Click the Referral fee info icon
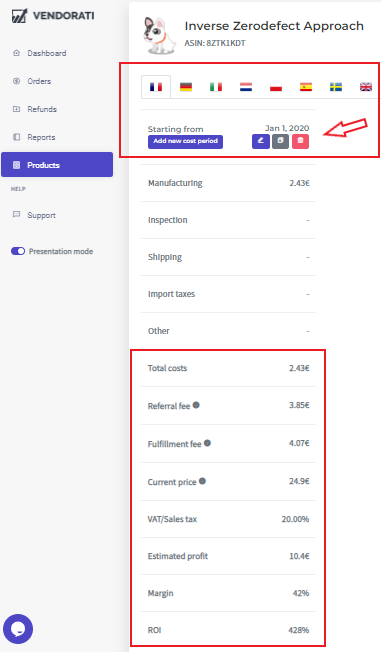 point(196,405)
